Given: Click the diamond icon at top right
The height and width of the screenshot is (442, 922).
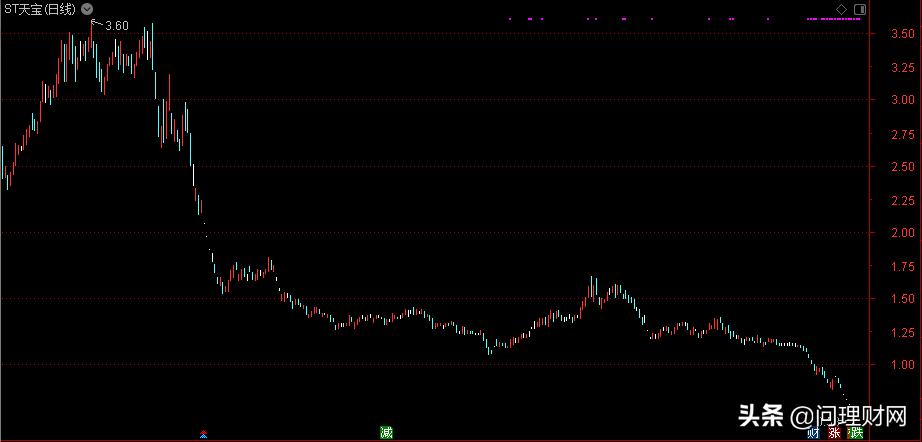Looking at the screenshot, I should tap(841, 9).
